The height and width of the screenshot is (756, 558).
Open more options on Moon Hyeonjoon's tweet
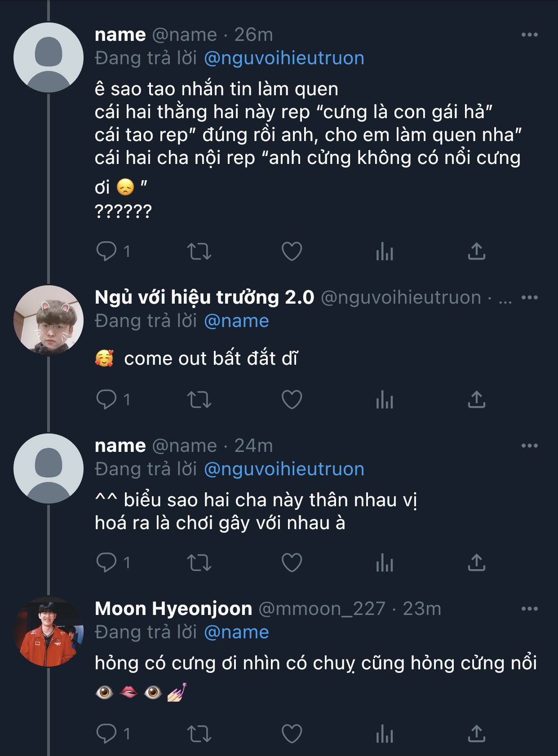tap(530, 609)
